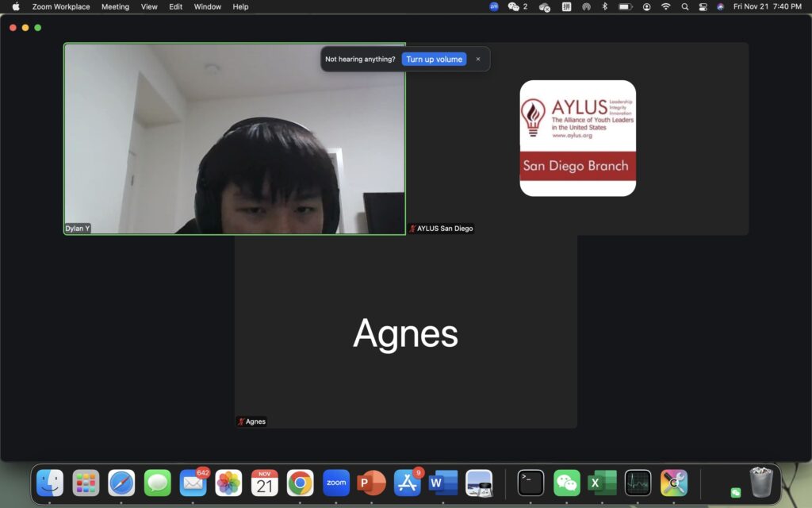Open the Mail app with 642 badge
The width and height of the screenshot is (812, 508).
click(x=193, y=483)
